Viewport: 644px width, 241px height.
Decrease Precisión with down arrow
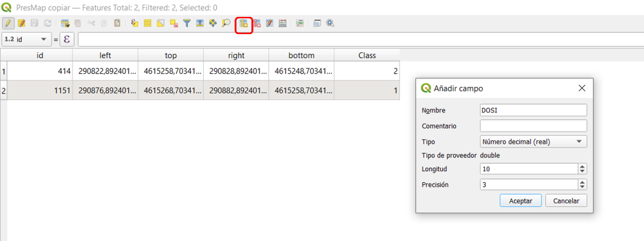tap(583, 187)
